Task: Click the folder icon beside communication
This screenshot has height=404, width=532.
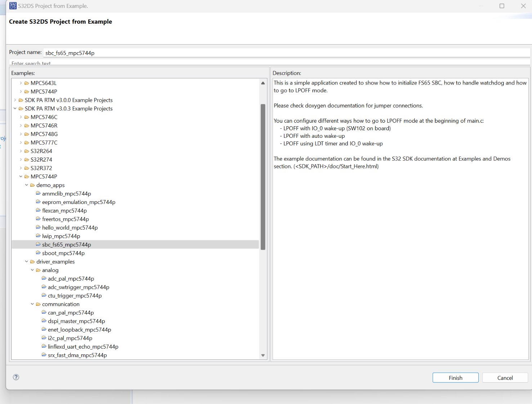Action: [x=38, y=304]
